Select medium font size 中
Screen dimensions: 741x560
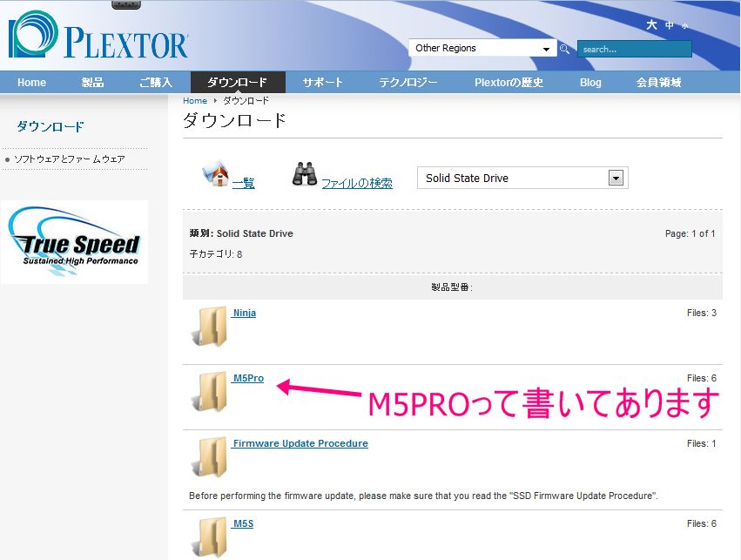click(x=670, y=25)
